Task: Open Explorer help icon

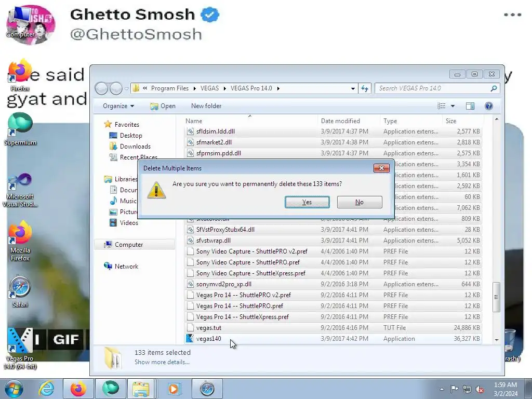Action: click(488, 106)
